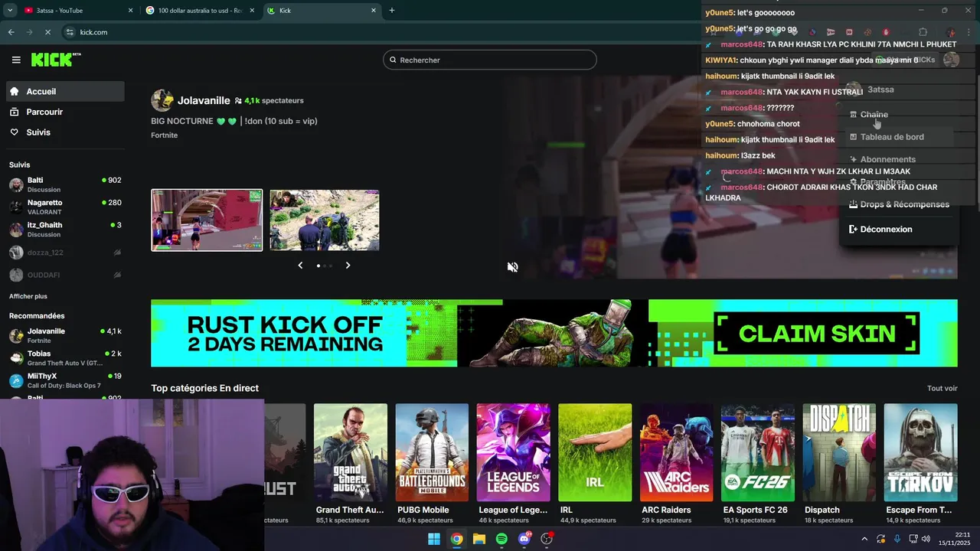Open recommended channel Jolavanille
This screenshot has width=980, height=551.
[66, 335]
